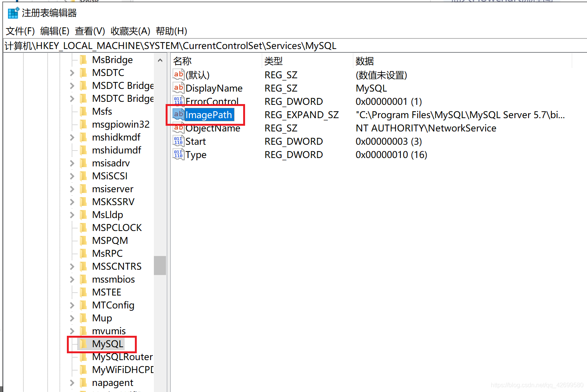Click the binary icon beside Type value
Viewport: 587px width, 392px height.
coord(179,154)
